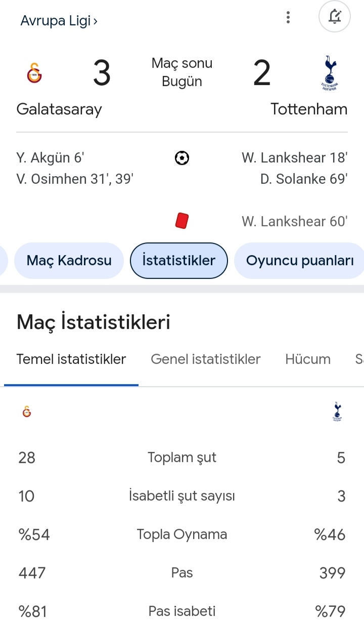Tap the V. Osimhen goal entry
The width and height of the screenshot is (364, 626).
(75, 179)
